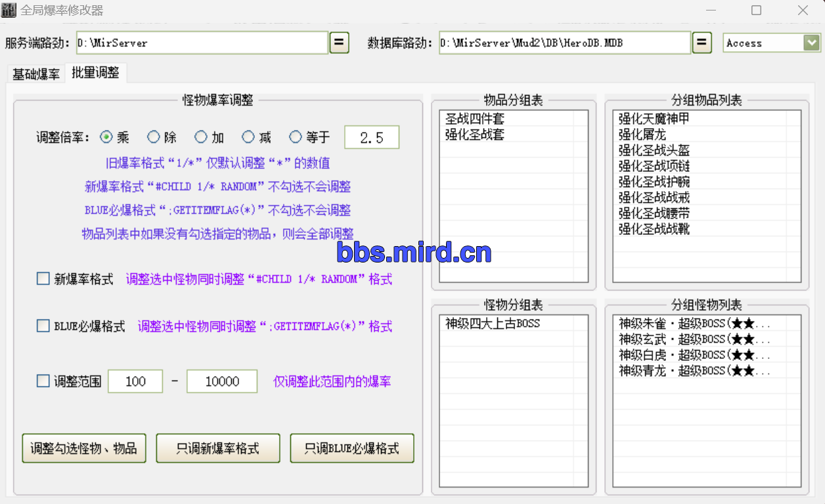
Task: Click the browse button beside 服务端路劲 path
Action: click(339, 43)
